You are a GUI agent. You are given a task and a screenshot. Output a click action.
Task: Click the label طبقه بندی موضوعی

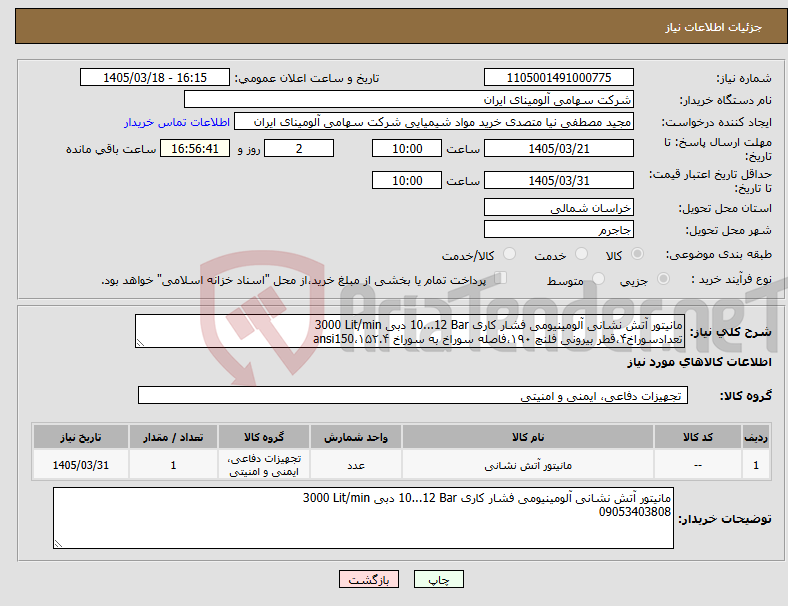[719, 254]
